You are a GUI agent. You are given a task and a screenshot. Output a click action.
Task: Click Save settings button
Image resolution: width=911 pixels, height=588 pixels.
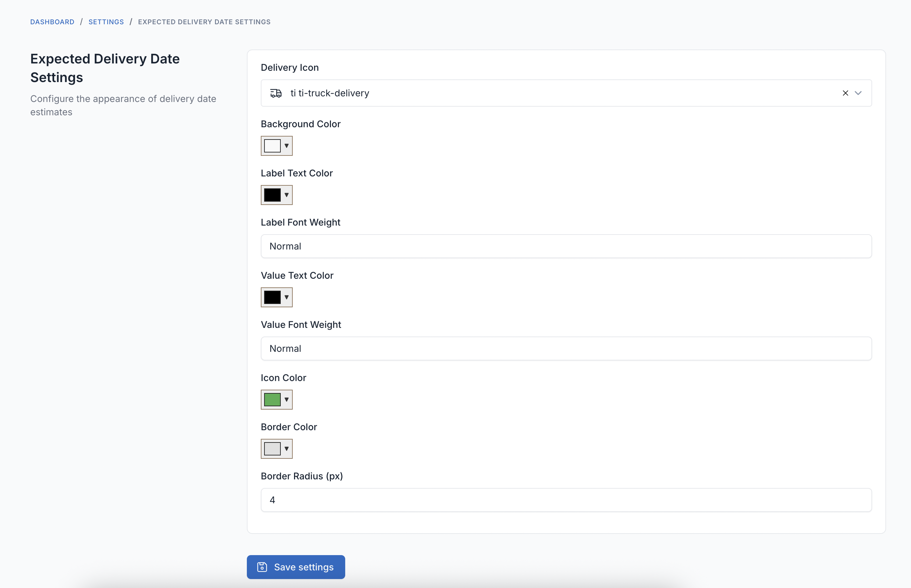pos(296,567)
